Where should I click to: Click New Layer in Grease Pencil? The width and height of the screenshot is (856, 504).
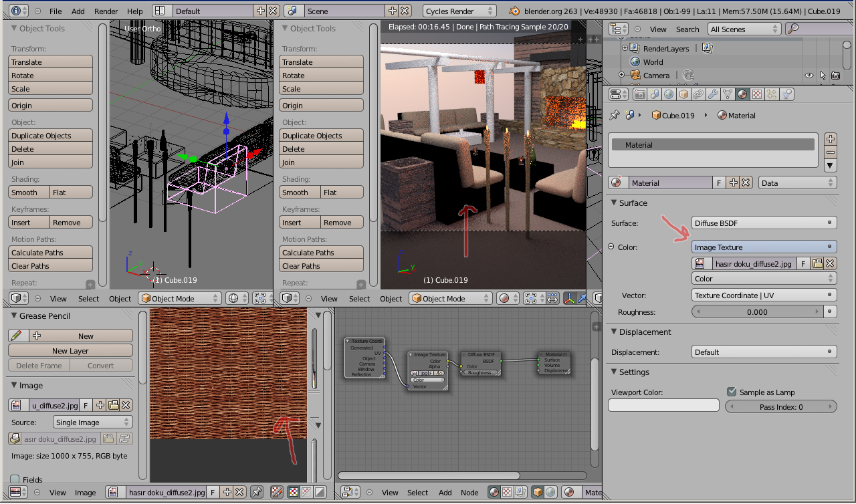(x=70, y=350)
